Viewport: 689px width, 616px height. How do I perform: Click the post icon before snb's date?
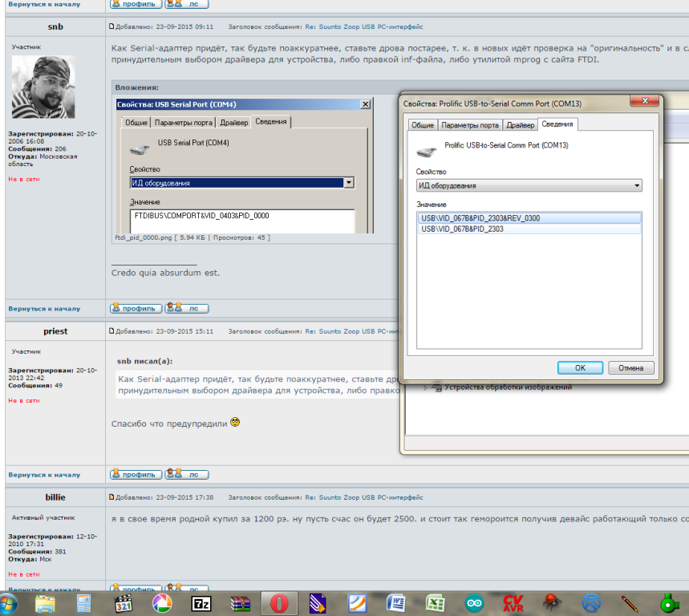pos(111,26)
